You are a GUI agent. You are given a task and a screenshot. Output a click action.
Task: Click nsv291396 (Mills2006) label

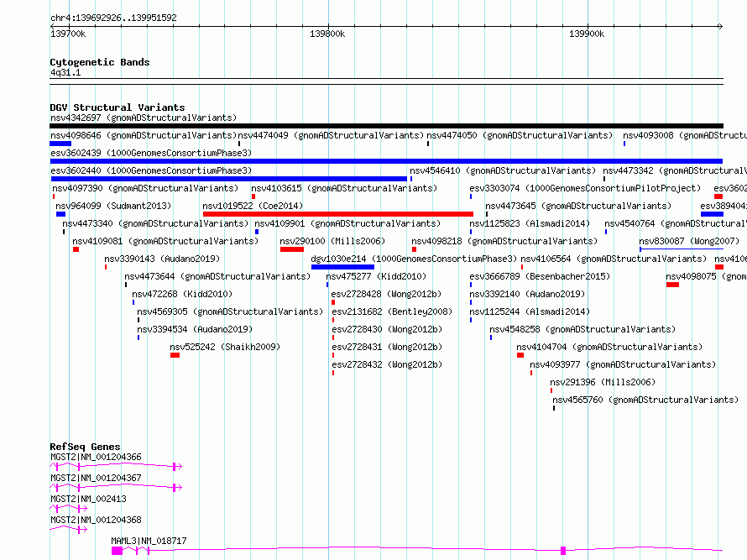(603, 382)
